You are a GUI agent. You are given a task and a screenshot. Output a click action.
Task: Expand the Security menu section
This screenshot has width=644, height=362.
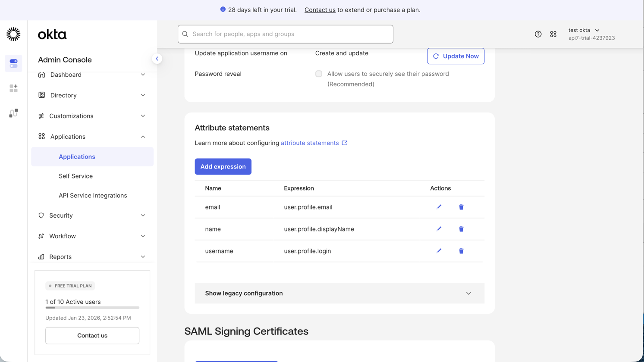tap(92, 215)
